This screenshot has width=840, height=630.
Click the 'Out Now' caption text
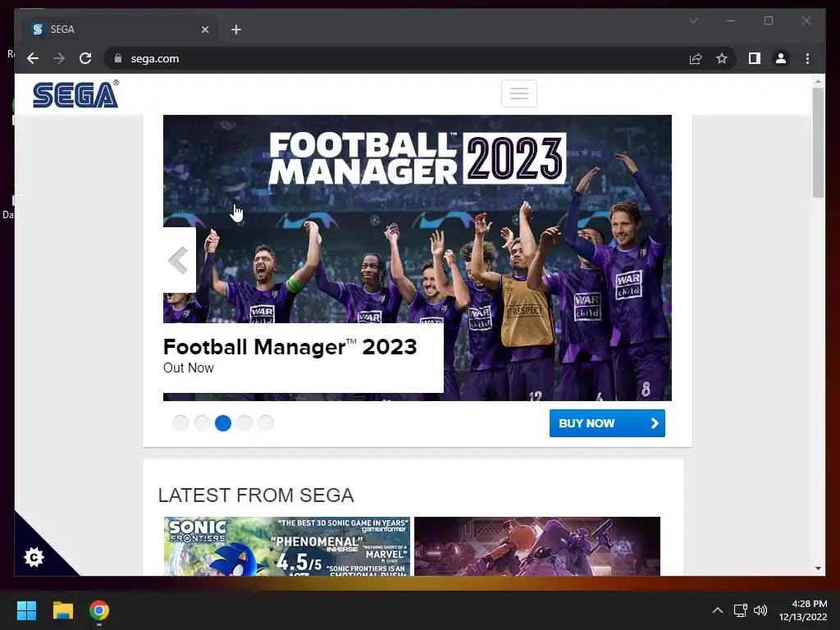(189, 368)
